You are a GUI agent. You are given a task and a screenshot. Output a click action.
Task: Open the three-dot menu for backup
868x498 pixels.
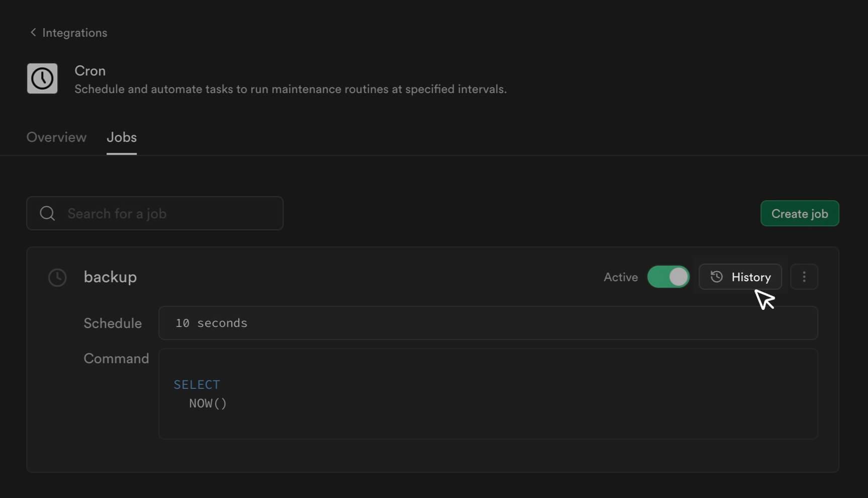[x=804, y=277]
